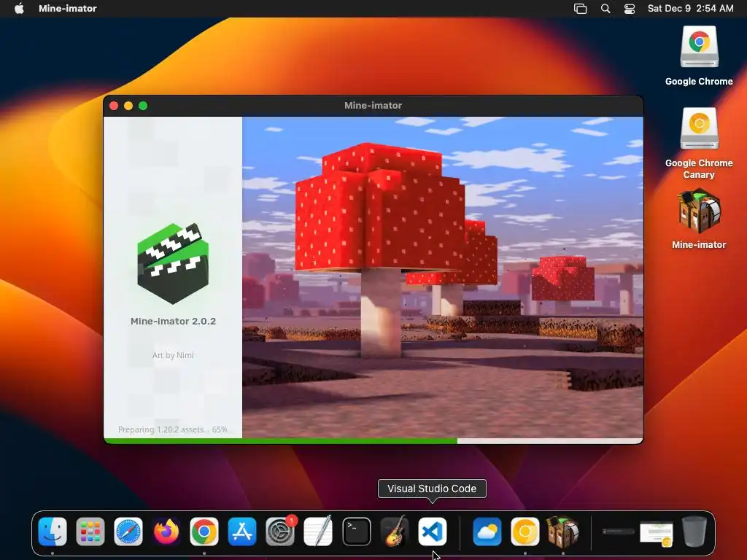747x560 pixels.
Task: Open the Mine-imator menu bar item
Action: point(68,9)
